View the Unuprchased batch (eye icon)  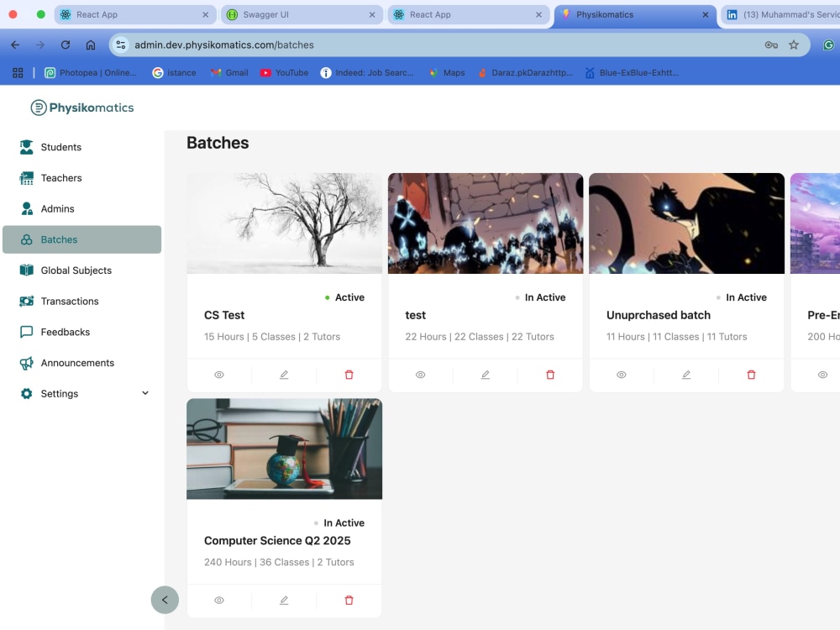coord(622,375)
